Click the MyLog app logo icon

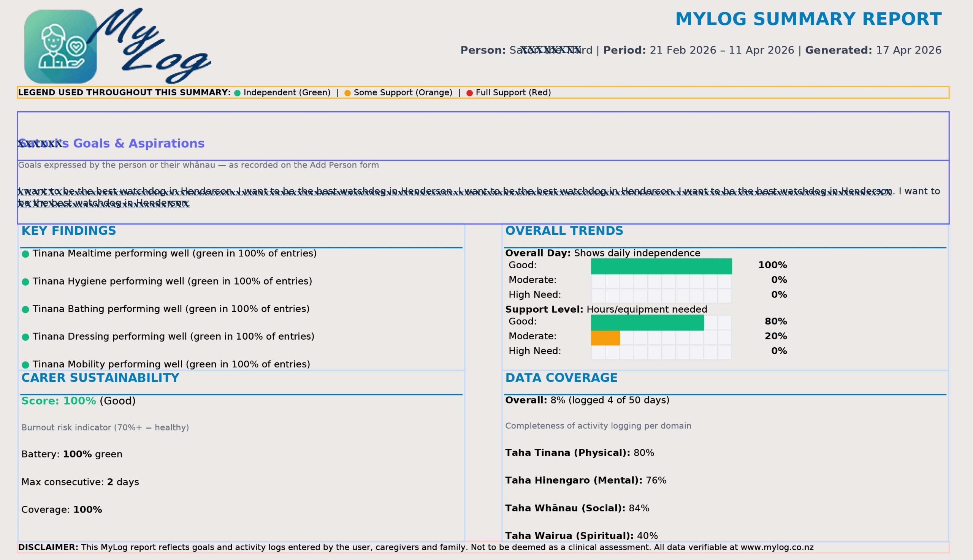point(60,46)
